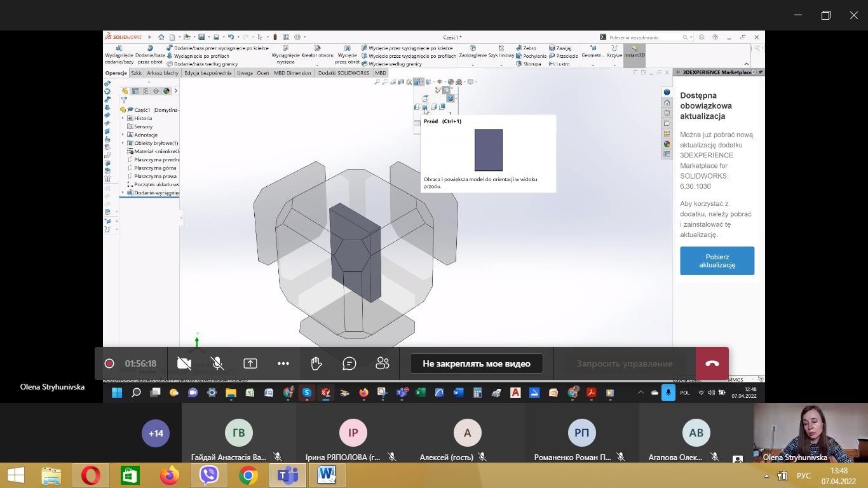Image resolution: width=868 pixels, height=488 pixels.
Task: Select Pochylenie draft tool
Action: (x=531, y=56)
